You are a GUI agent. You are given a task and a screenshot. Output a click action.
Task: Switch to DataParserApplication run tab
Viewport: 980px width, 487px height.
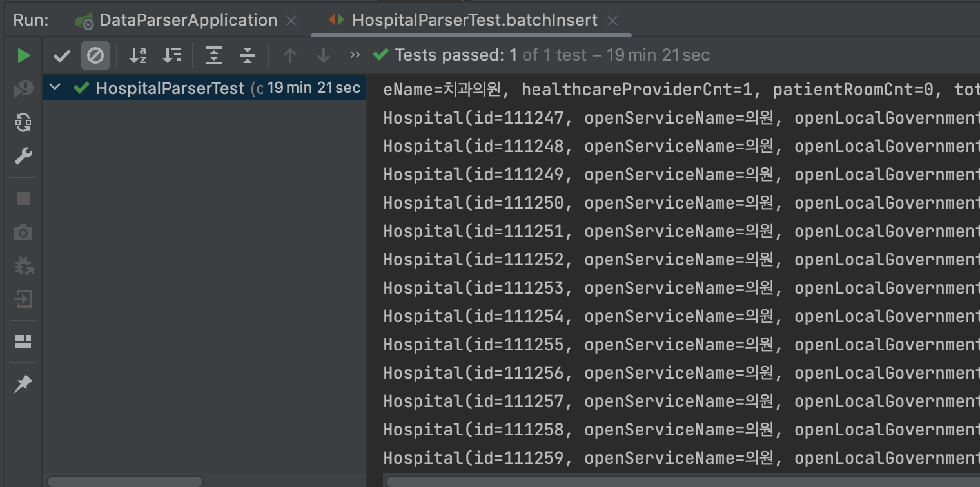click(188, 21)
